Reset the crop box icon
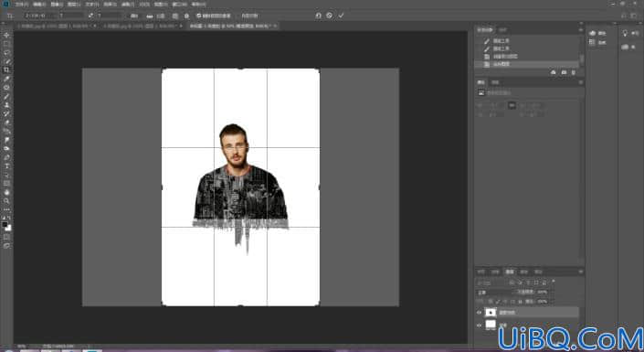This screenshot has width=644, height=352. (x=318, y=16)
